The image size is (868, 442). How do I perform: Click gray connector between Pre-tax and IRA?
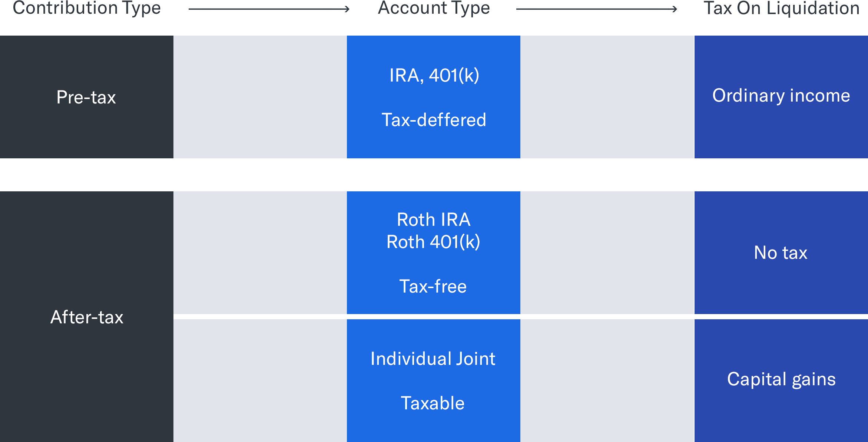pyautogui.click(x=260, y=97)
